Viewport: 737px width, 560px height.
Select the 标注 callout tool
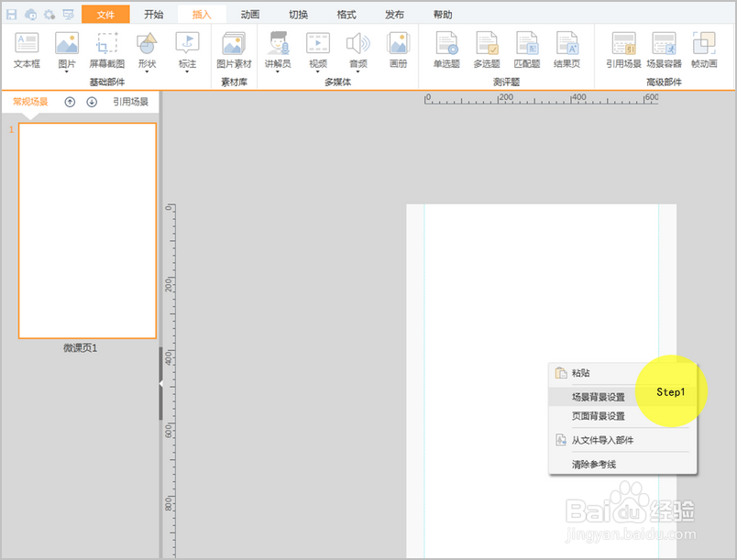tap(187, 50)
